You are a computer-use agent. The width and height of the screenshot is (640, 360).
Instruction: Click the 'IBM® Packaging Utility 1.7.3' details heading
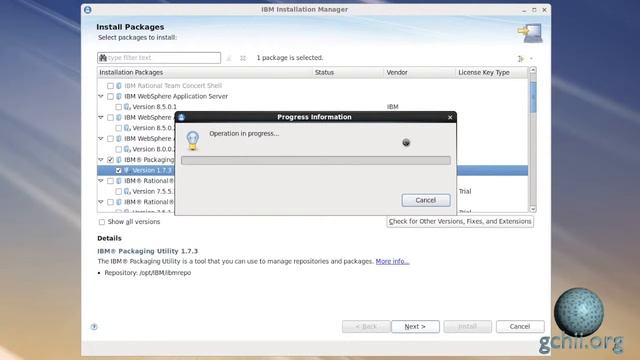[x=148, y=251]
